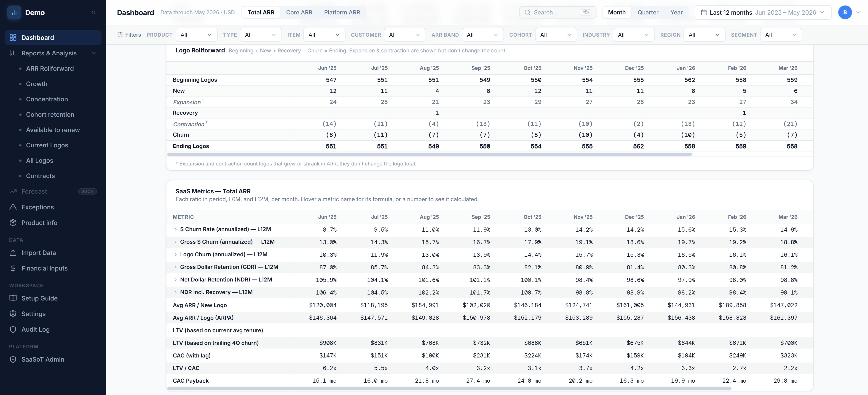Open the CUSTOMER filter dropdown
Screen dimensions: 868x395
click(x=405, y=35)
